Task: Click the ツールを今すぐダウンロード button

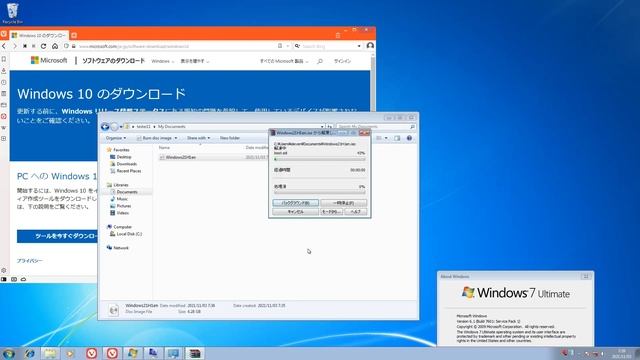Action: click(x=57, y=236)
